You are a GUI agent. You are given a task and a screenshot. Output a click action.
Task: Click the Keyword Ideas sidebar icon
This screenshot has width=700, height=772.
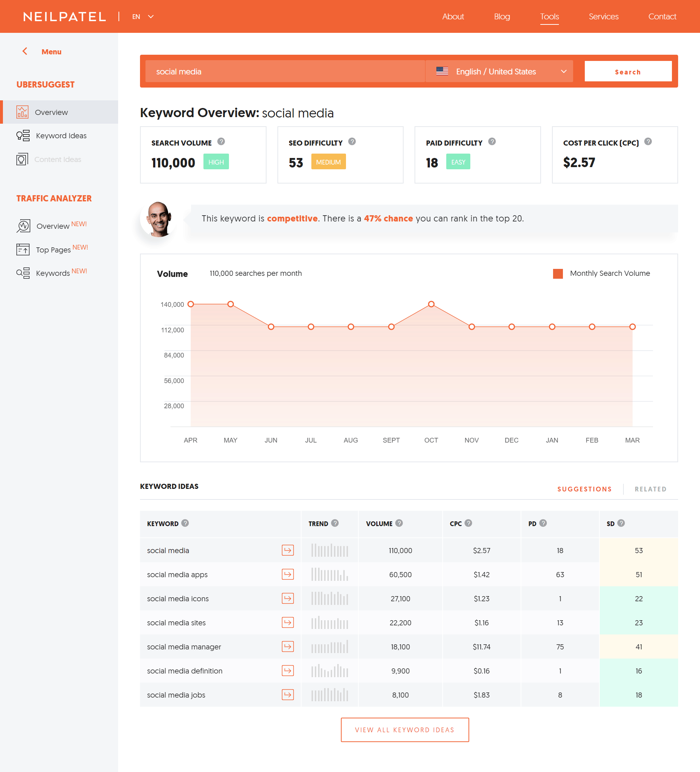pyautogui.click(x=23, y=136)
